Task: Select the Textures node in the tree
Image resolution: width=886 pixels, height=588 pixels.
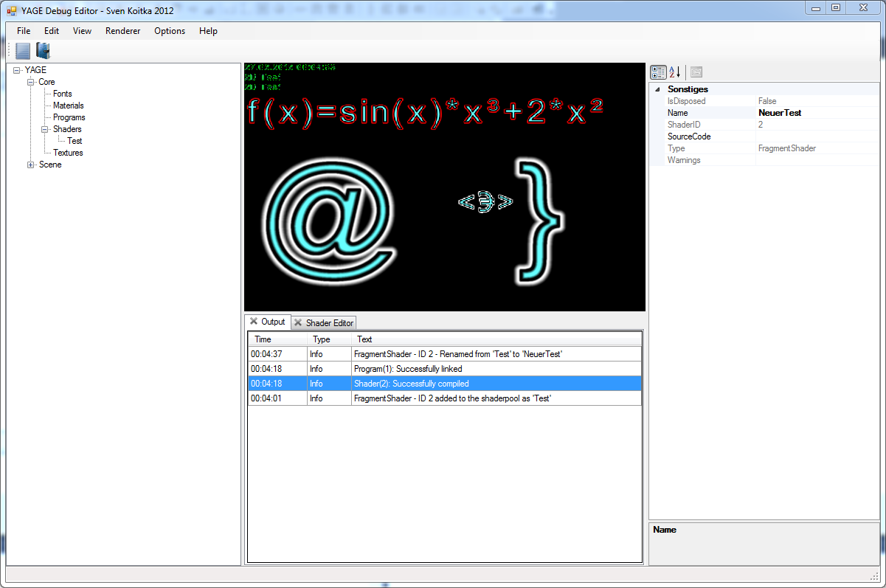Action: coord(68,153)
